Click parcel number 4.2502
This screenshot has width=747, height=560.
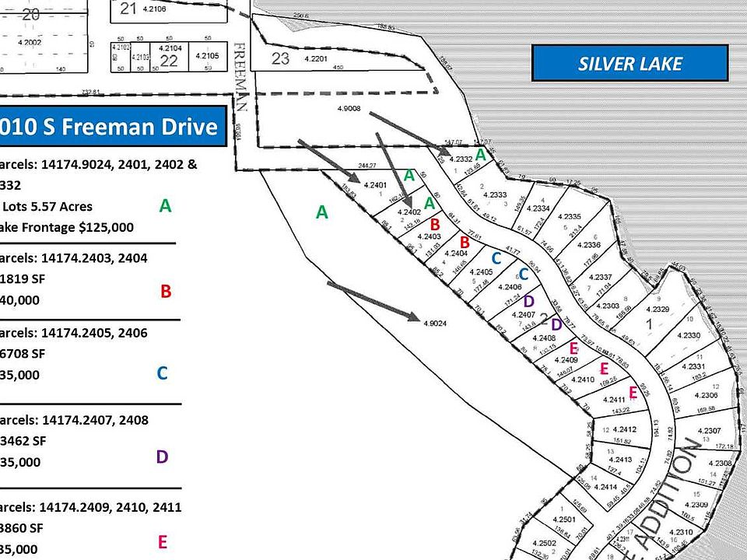(x=544, y=544)
